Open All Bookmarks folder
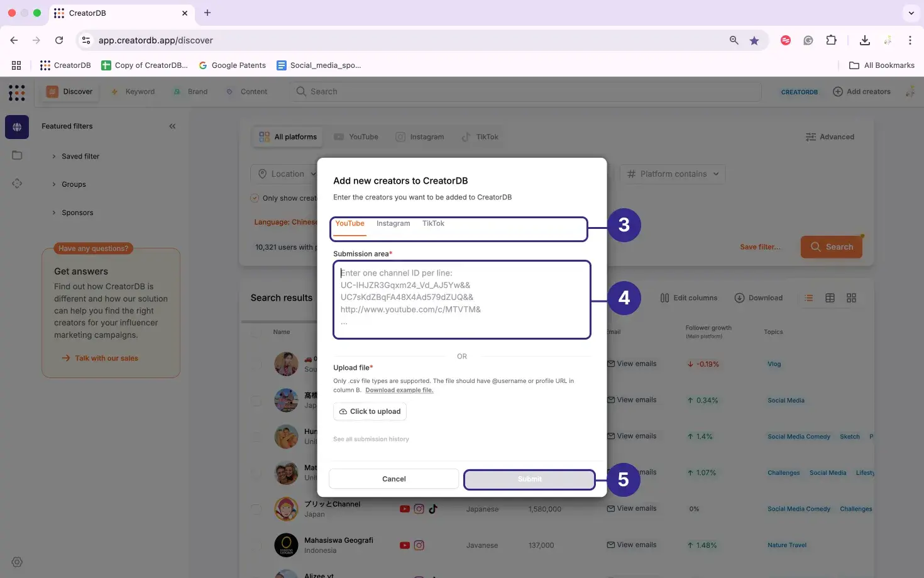 (x=882, y=65)
